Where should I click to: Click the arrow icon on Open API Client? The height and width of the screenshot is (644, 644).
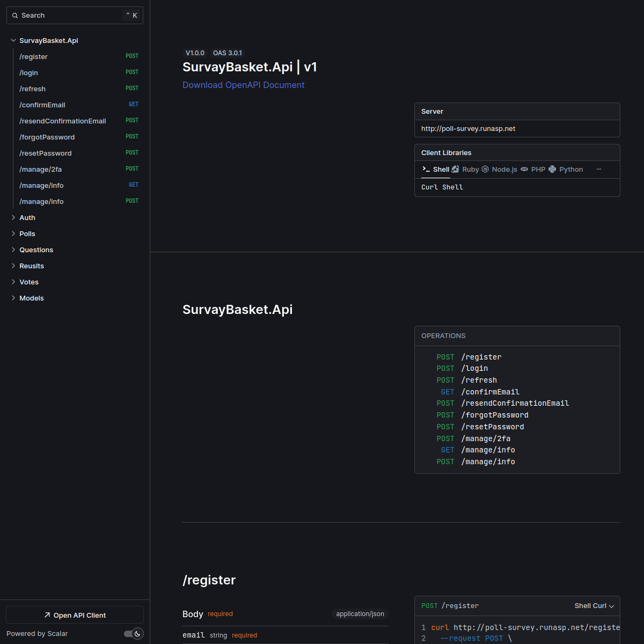pyautogui.click(x=47, y=615)
